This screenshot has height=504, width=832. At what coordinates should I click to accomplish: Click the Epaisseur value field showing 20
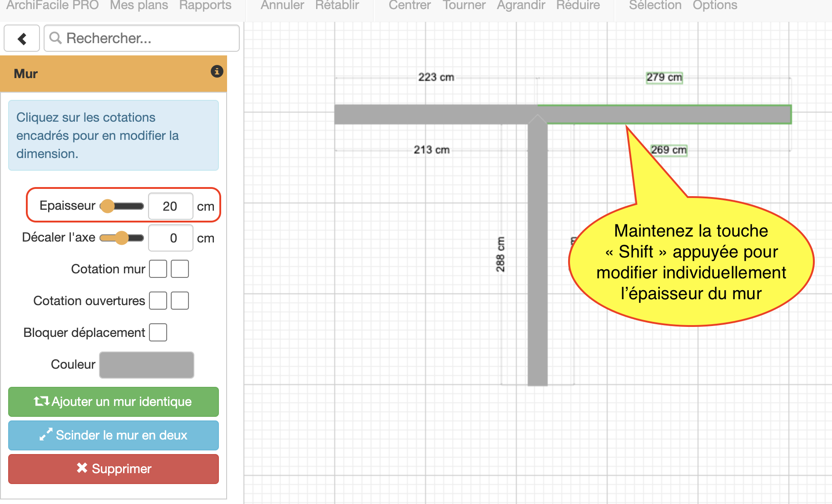click(x=170, y=206)
